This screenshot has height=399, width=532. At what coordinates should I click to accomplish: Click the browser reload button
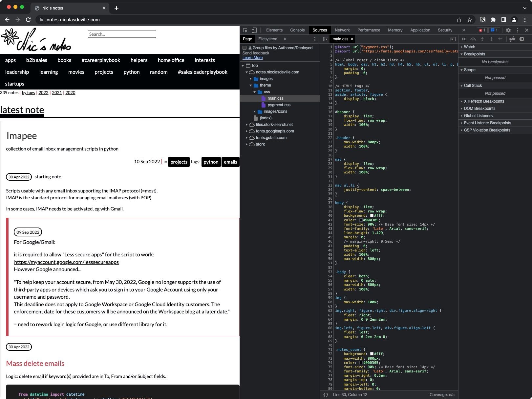coord(28,20)
